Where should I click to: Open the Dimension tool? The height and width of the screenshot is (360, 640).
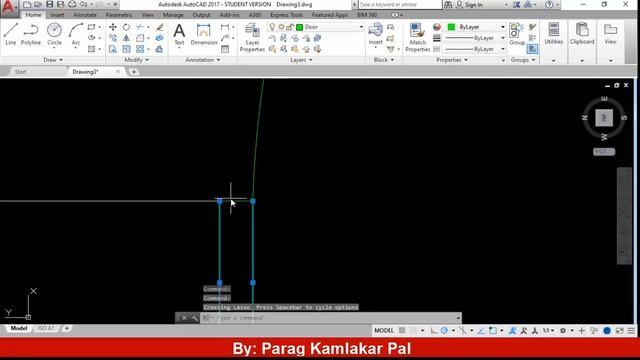[x=204, y=34]
